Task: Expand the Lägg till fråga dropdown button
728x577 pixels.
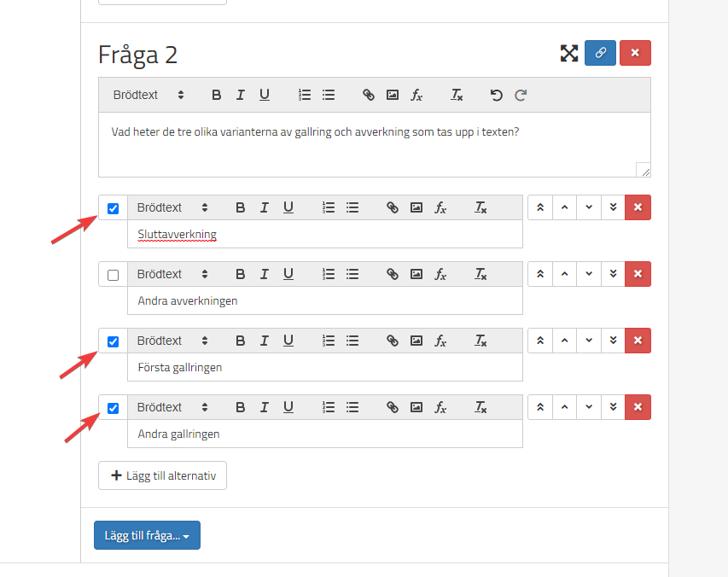Action: click(147, 535)
